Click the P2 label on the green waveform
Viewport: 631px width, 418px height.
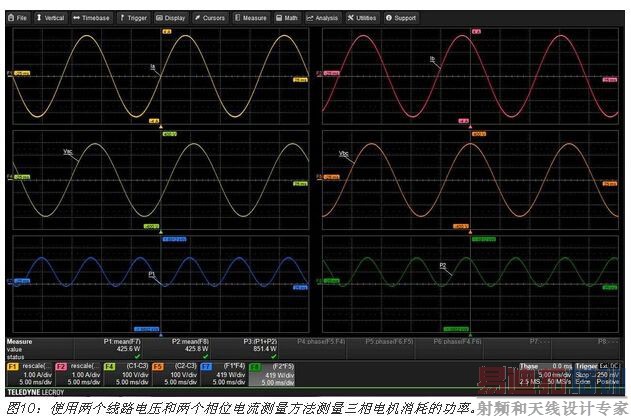coord(443,265)
